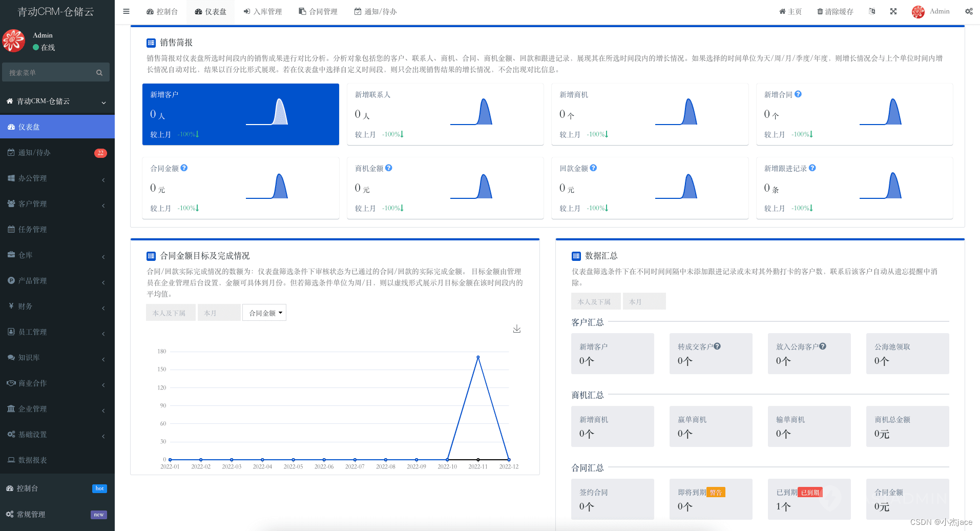980x531 pixels.
Task: Expand the 仓库 sidebar menu
Action: 57,255
